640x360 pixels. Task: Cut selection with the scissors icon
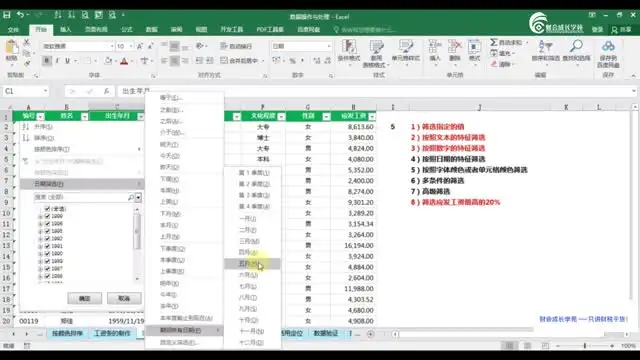click(27, 42)
